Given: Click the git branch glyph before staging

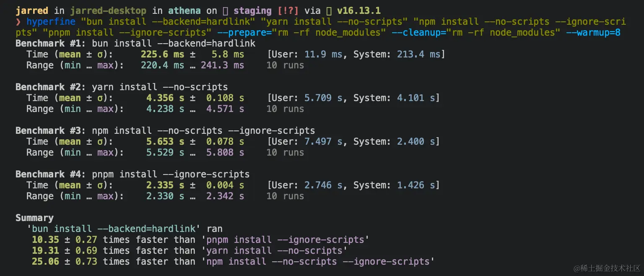Looking at the screenshot, I should point(226,10).
